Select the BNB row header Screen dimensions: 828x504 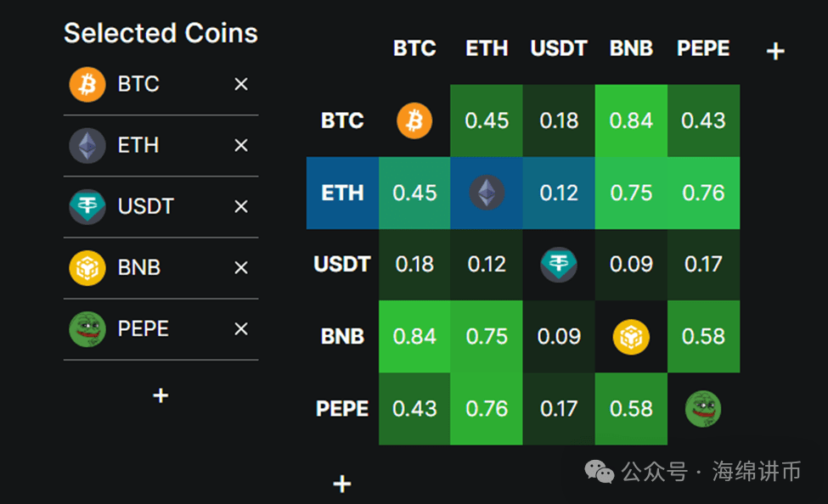342,337
